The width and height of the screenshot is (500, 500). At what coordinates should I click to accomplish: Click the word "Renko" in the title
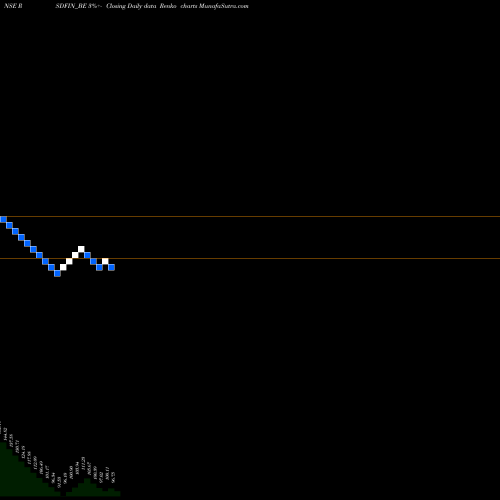[168, 6]
